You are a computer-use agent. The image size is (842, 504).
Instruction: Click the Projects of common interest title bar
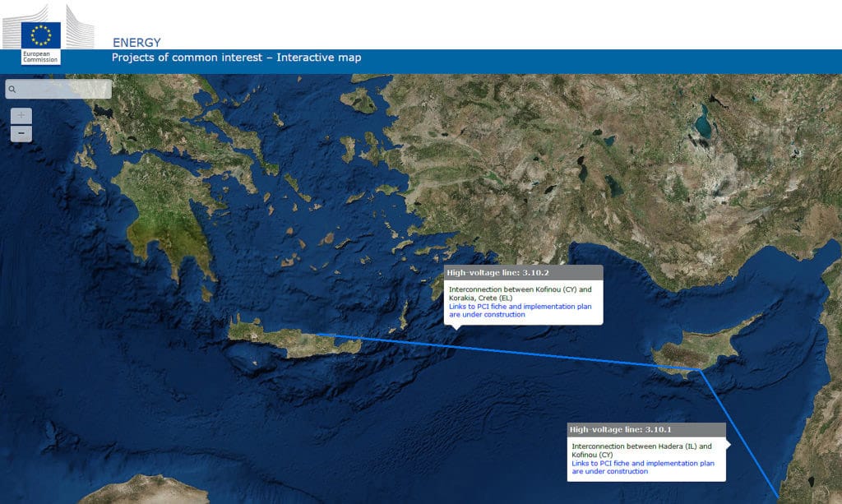237,58
